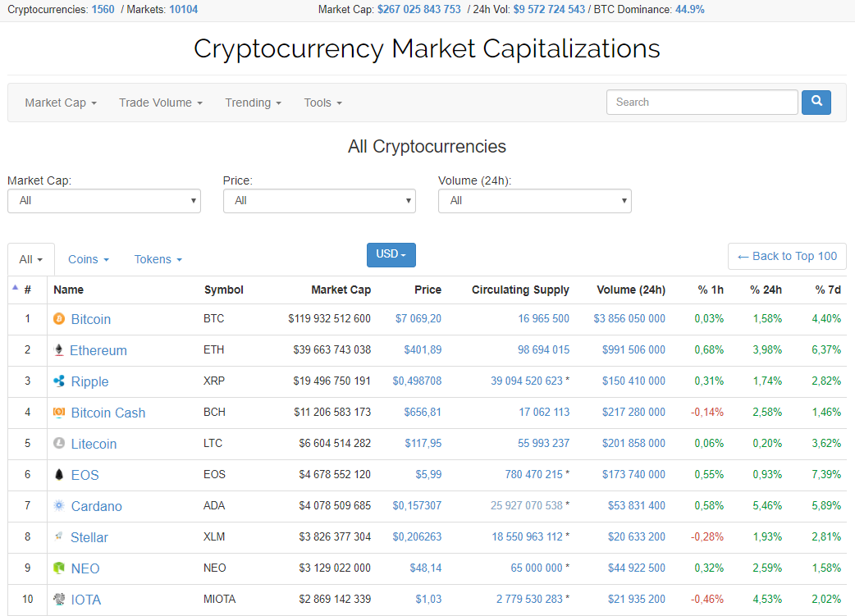855x616 pixels.
Task: Change currency with the USD dropdown button
Action: coord(391,255)
